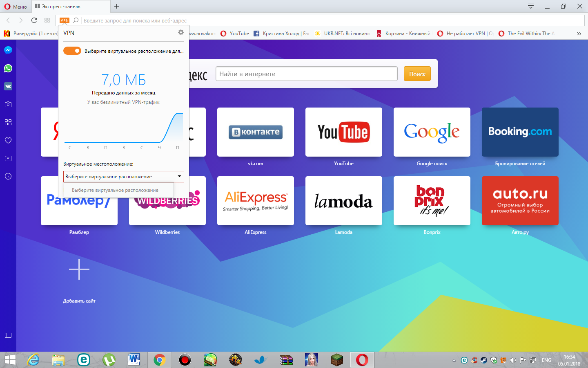Image resolution: width=588 pixels, height=368 pixels.
Task: Open VK in sidebar
Action: tap(8, 86)
